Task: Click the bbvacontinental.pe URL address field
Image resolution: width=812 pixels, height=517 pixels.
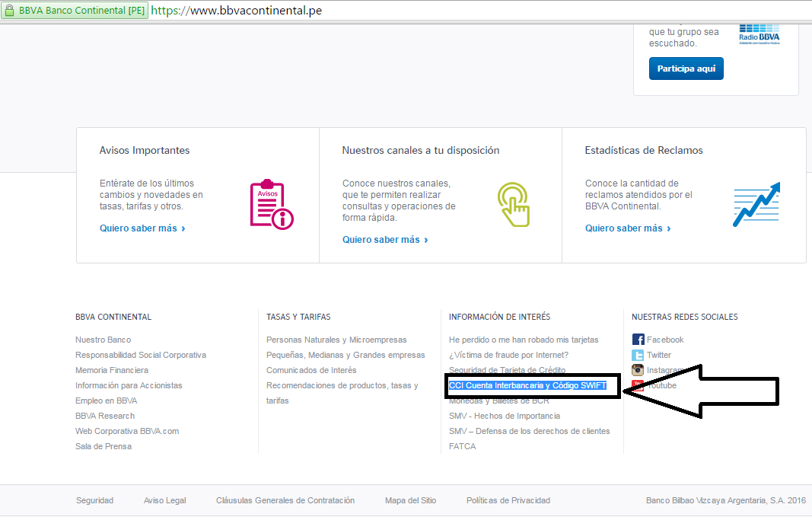Action: pos(236,11)
